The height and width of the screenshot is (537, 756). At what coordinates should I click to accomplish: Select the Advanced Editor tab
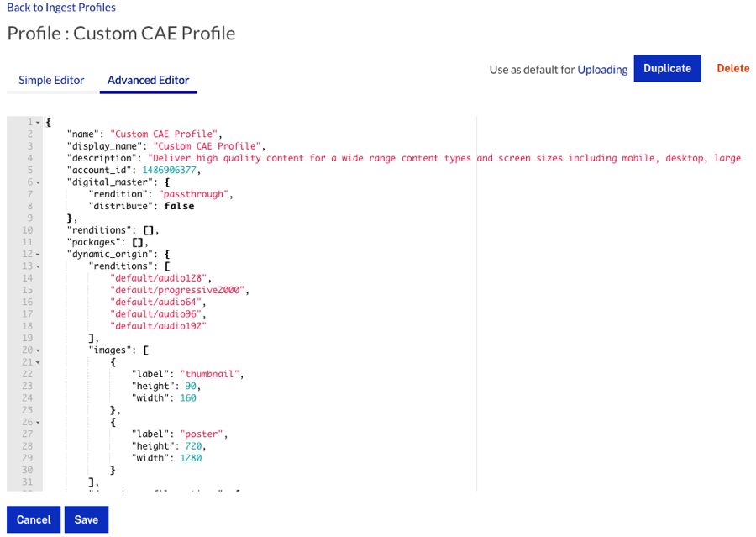click(x=148, y=81)
